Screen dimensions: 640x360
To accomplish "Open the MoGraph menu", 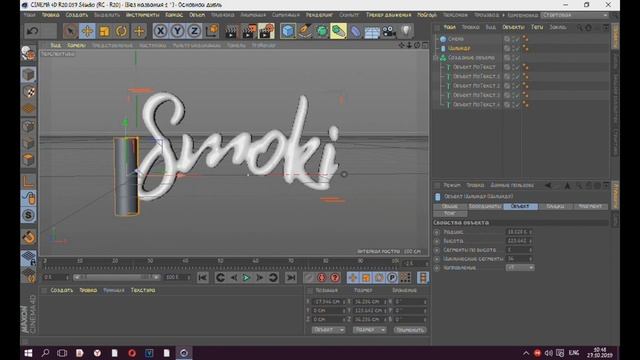I will (427, 15).
